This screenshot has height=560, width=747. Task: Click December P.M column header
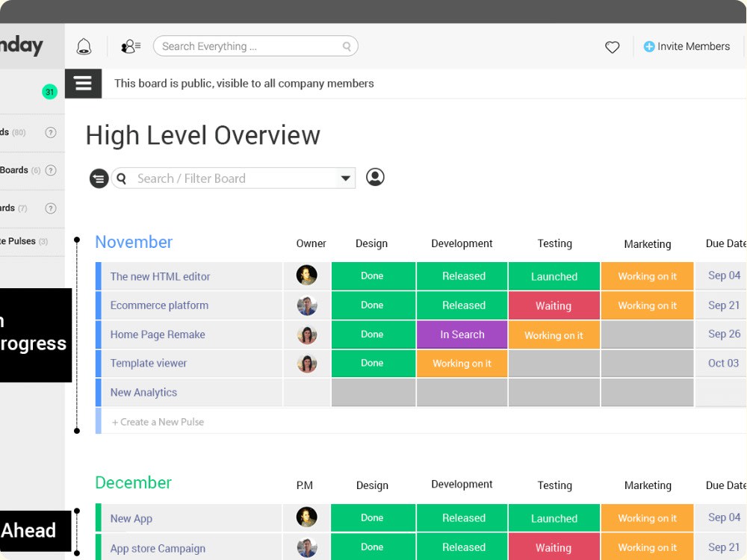pyautogui.click(x=305, y=485)
